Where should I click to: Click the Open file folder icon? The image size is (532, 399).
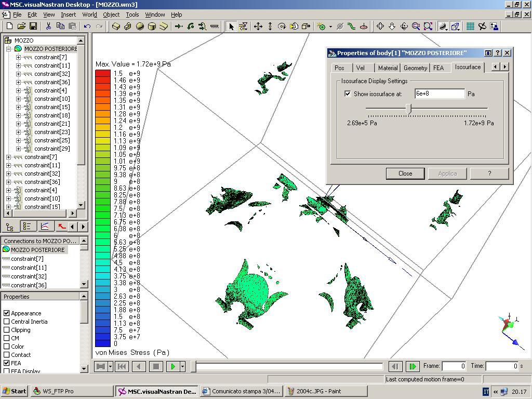tap(21, 26)
